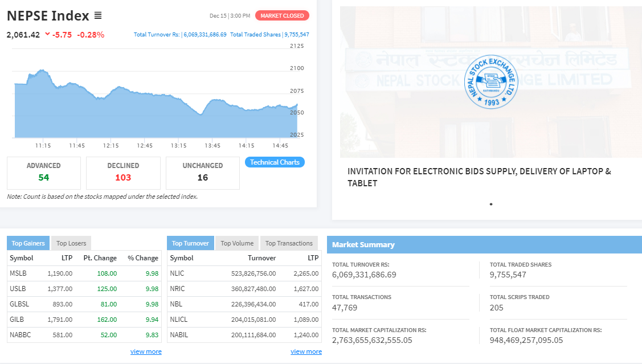
Task: Click the Total Scrips Traded value 205
Action: click(x=496, y=308)
